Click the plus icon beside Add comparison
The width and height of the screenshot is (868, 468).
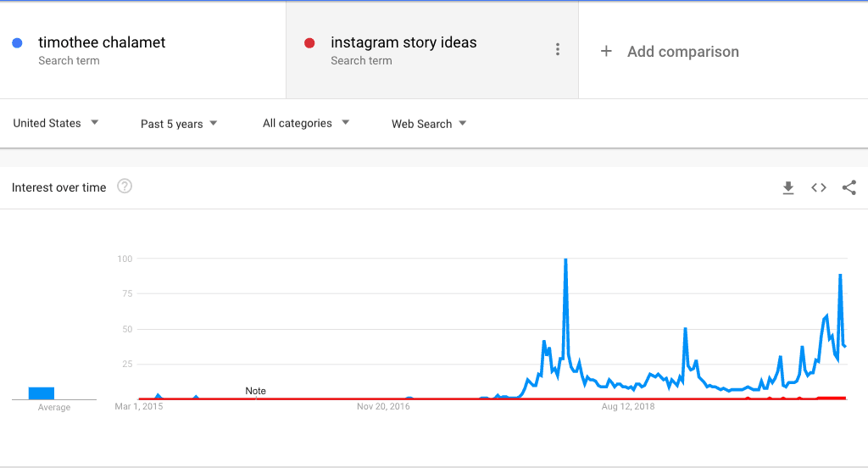(x=606, y=52)
